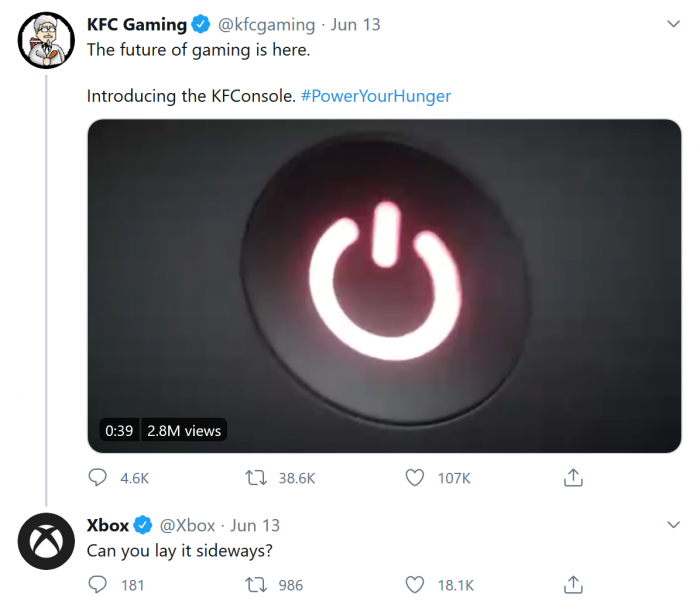Reply to the KFC Gaming tweet
700x601 pixels.
pos(98,478)
